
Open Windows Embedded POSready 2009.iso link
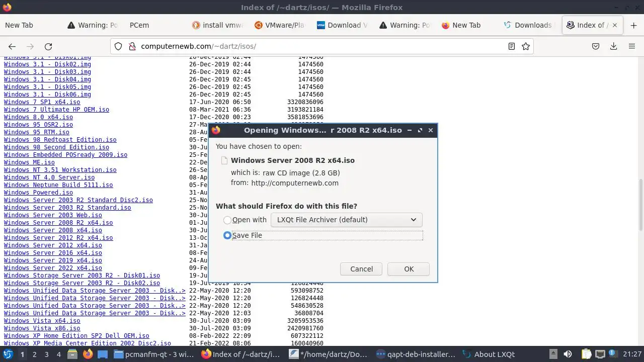pos(65,155)
